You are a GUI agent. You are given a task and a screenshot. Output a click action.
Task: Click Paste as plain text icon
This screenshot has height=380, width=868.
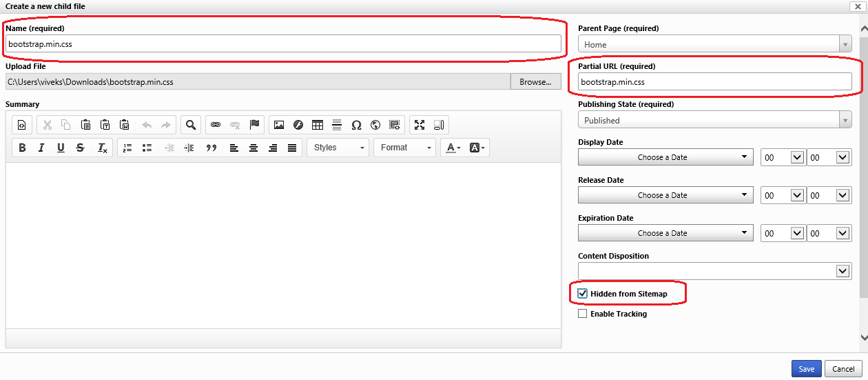tap(105, 125)
